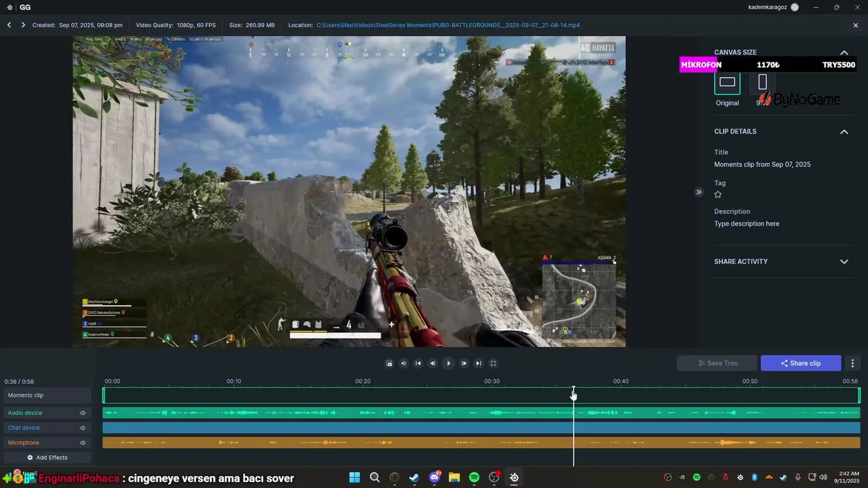Collapse the Clip Details section
This screenshot has height=488, width=868.
tap(844, 131)
